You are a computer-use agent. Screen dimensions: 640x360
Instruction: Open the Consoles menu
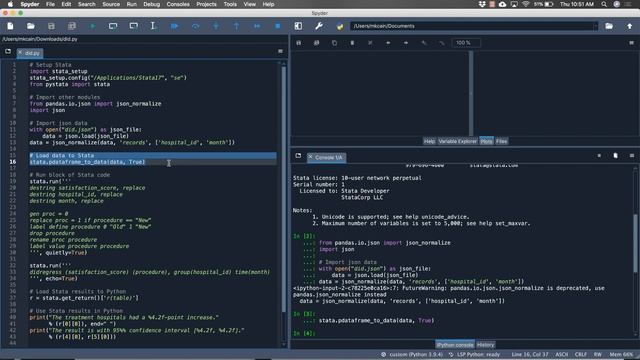click(178, 4)
